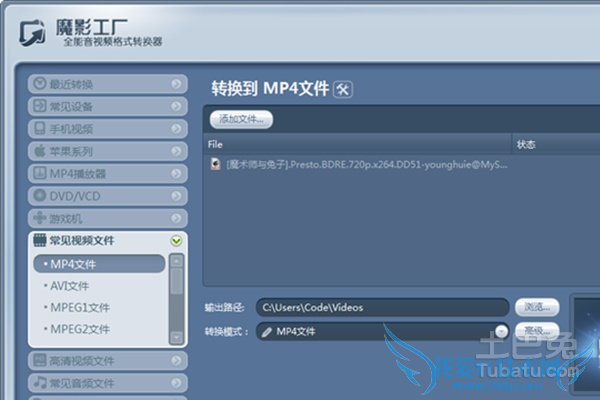The height and width of the screenshot is (400, 600).
Task: Click the music note icon of 常见音频文件
Action: click(x=40, y=382)
